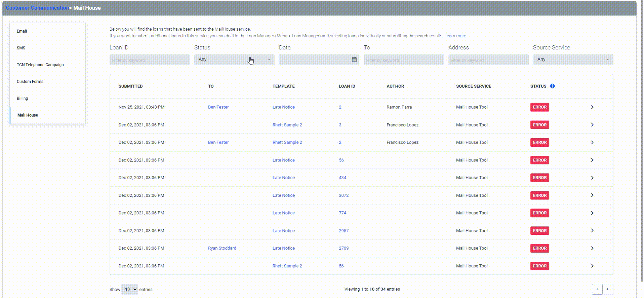Click the SOURCE SERVICE column header

(x=474, y=86)
